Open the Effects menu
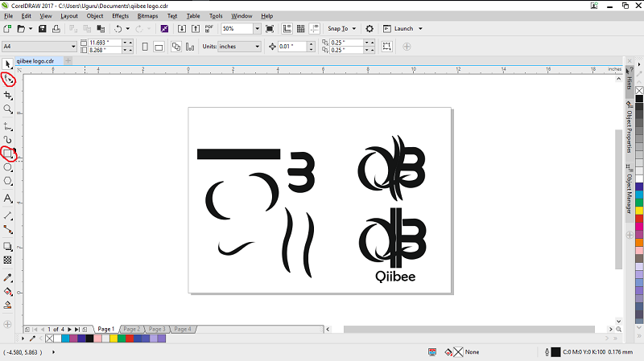 coord(120,16)
